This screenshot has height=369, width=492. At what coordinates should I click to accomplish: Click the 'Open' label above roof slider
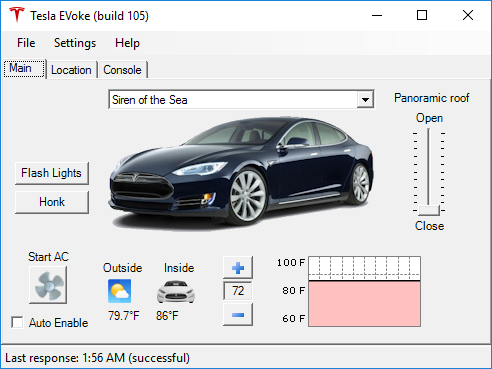tap(429, 118)
